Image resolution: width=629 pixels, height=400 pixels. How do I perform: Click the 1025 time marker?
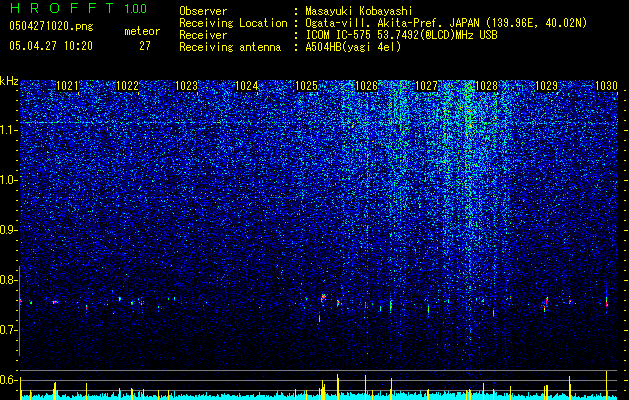coord(306,86)
